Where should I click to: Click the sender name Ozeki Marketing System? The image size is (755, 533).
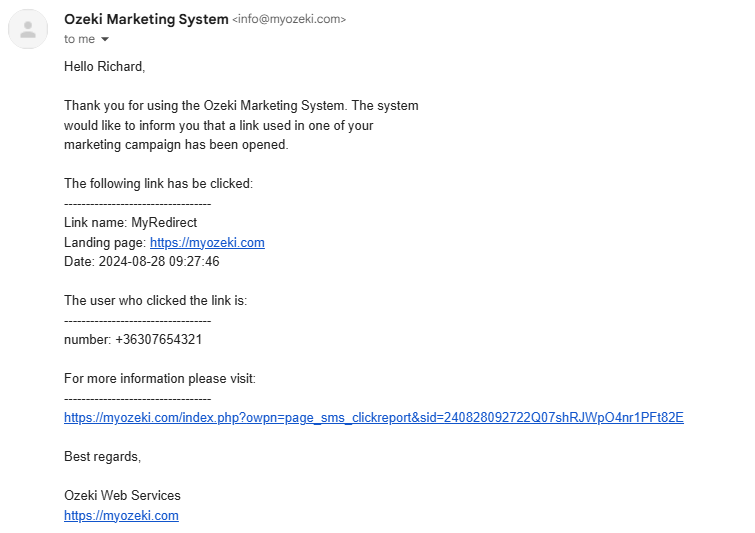pos(146,19)
